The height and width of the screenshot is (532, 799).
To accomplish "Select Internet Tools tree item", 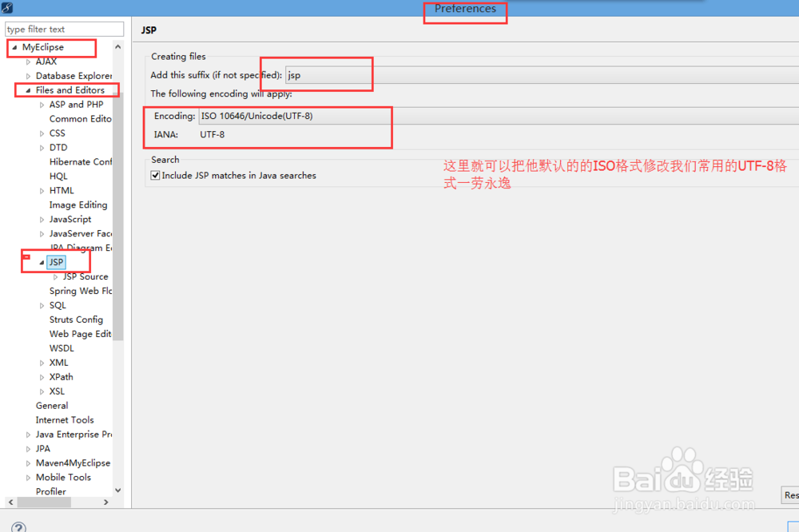I will click(x=65, y=420).
